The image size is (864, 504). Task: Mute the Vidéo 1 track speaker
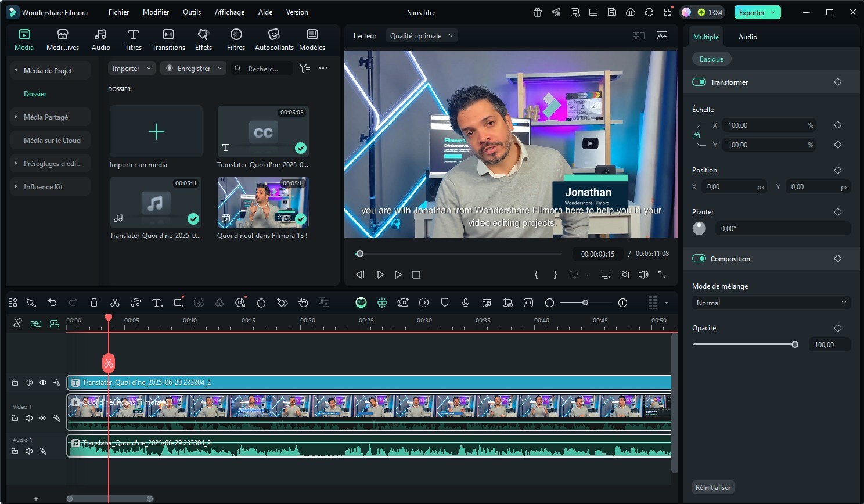click(29, 418)
